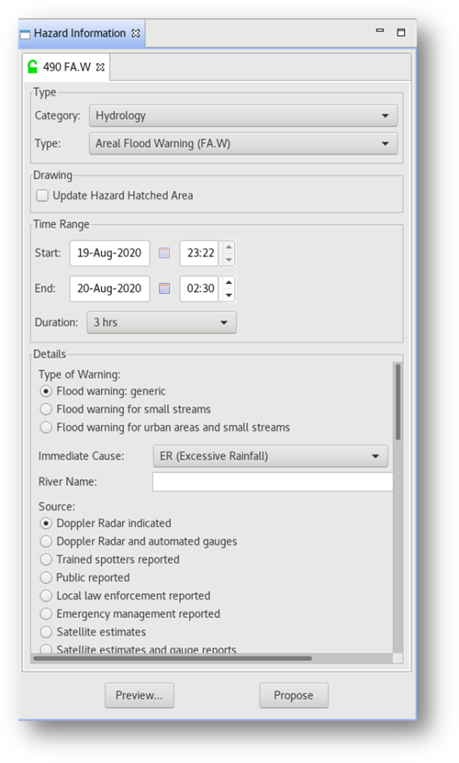Click the River Name text field
Screen dimensions: 459x763
click(273, 482)
